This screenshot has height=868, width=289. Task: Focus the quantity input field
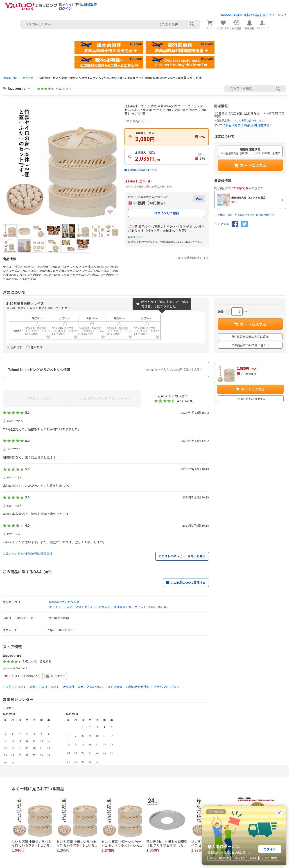pos(237,312)
